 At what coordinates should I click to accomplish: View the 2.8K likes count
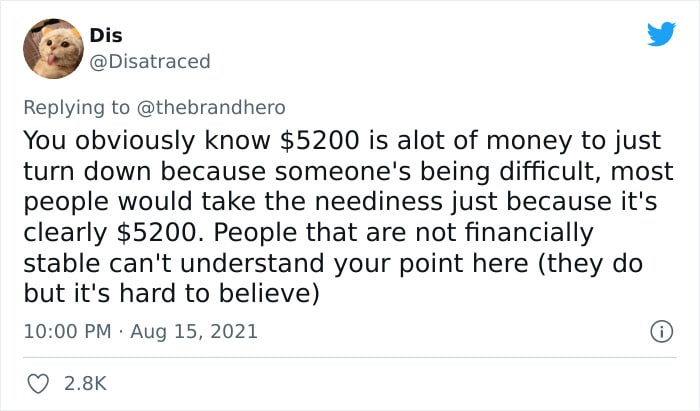click(85, 384)
